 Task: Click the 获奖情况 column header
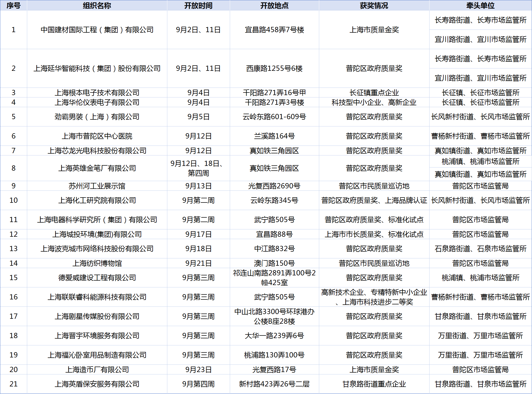[x=374, y=5]
